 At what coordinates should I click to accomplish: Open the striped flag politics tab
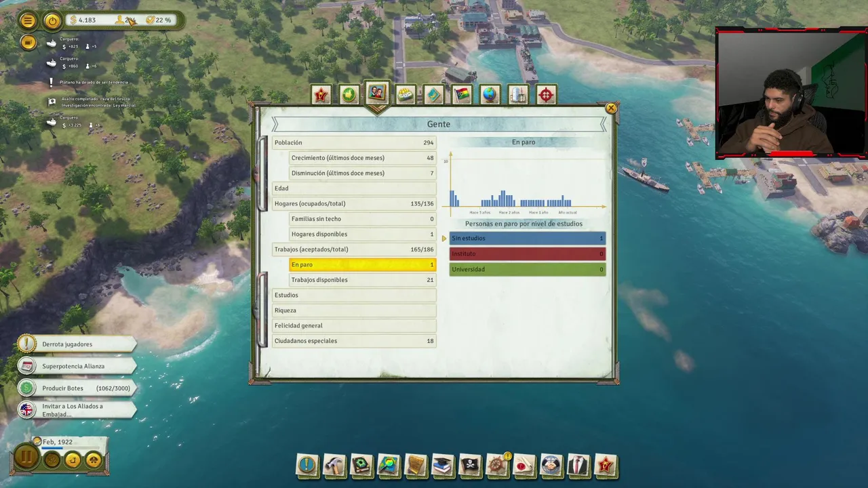pyautogui.click(x=462, y=95)
